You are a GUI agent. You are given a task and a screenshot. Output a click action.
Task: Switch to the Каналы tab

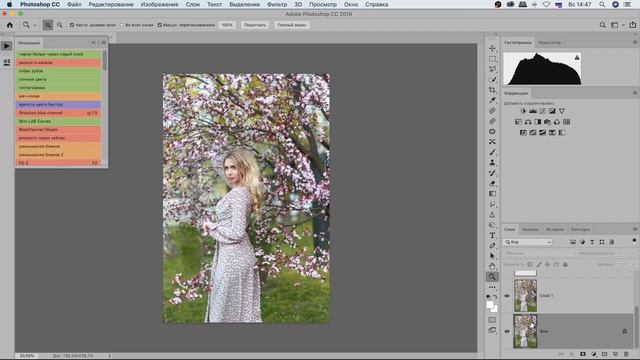(530, 229)
